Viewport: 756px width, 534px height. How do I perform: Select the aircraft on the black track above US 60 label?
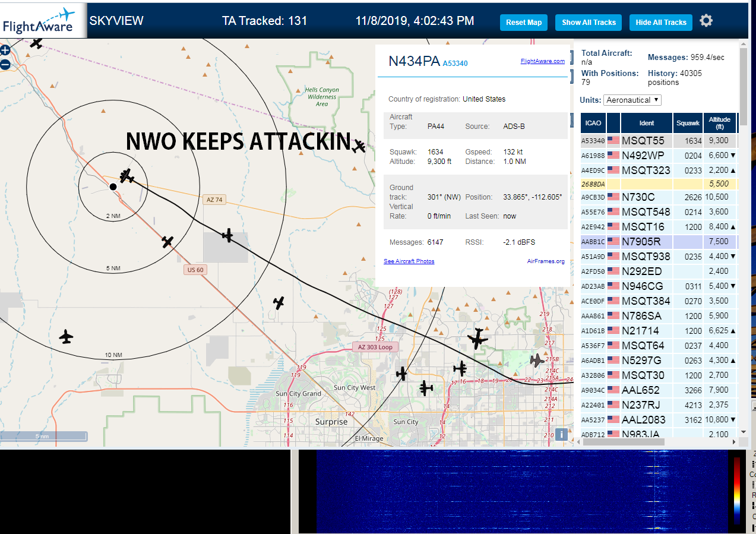pos(227,235)
